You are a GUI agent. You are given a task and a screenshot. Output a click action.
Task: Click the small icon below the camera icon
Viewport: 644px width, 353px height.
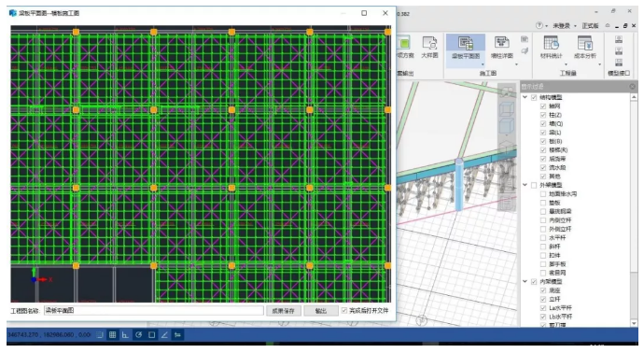point(525,51)
